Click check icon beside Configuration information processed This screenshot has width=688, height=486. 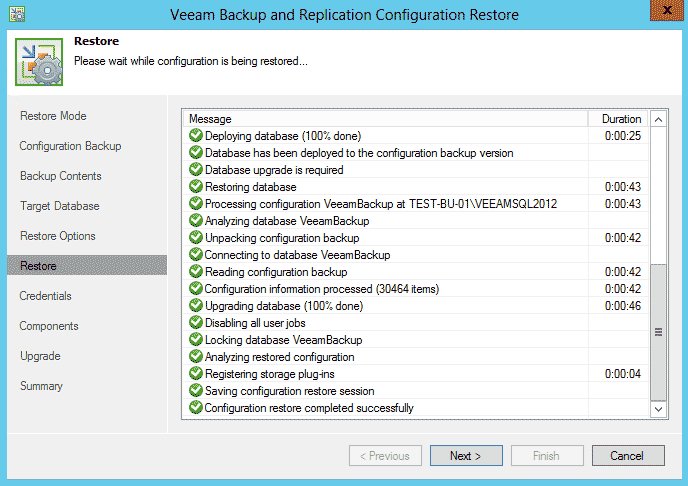point(195,288)
